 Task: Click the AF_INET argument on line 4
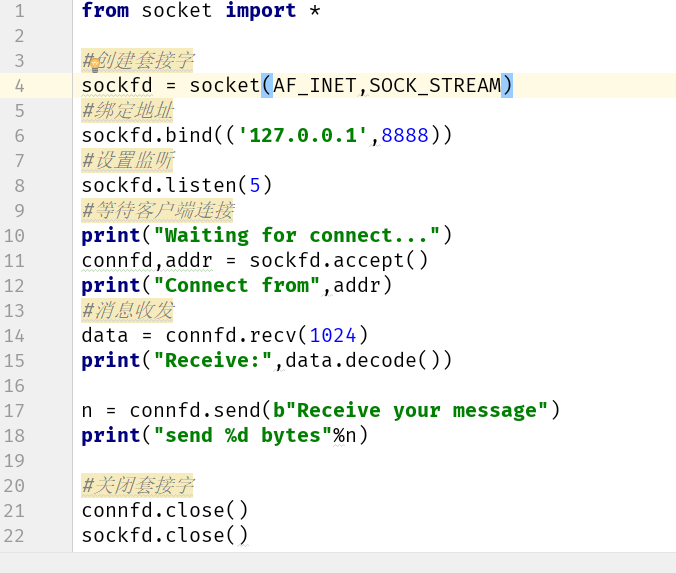pos(315,85)
